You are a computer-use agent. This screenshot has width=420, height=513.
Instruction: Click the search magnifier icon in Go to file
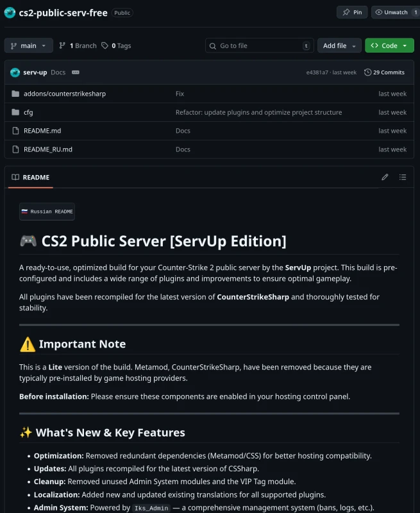pos(213,46)
